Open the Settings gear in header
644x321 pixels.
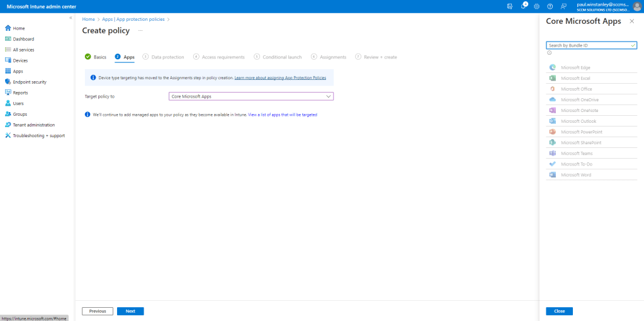(536, 6)
